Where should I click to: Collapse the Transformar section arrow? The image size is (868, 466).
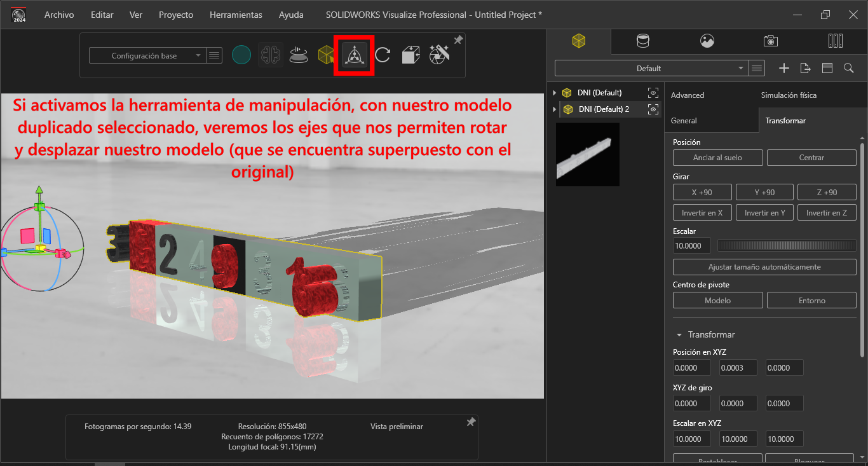[x=680, y=334]
